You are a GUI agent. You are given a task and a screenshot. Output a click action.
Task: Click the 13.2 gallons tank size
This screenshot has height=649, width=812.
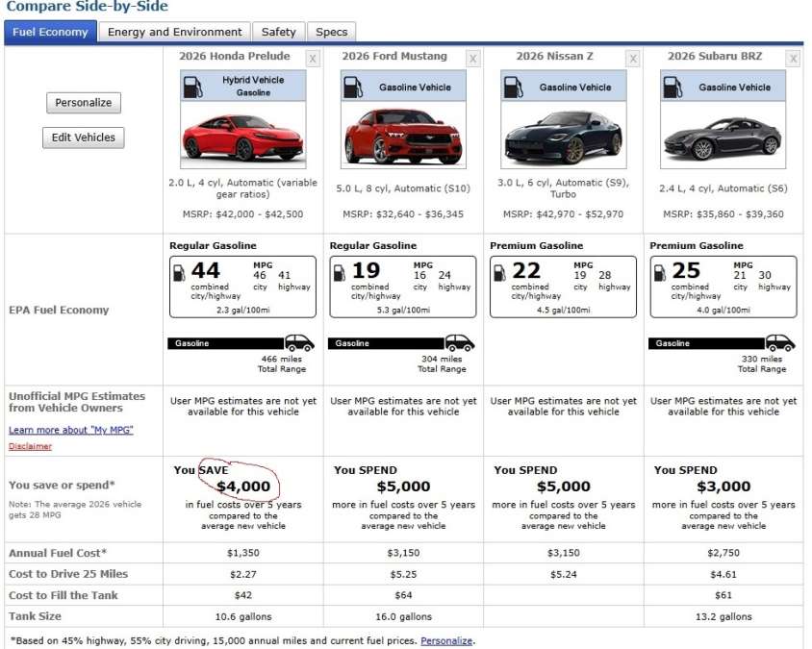(723, 616)
